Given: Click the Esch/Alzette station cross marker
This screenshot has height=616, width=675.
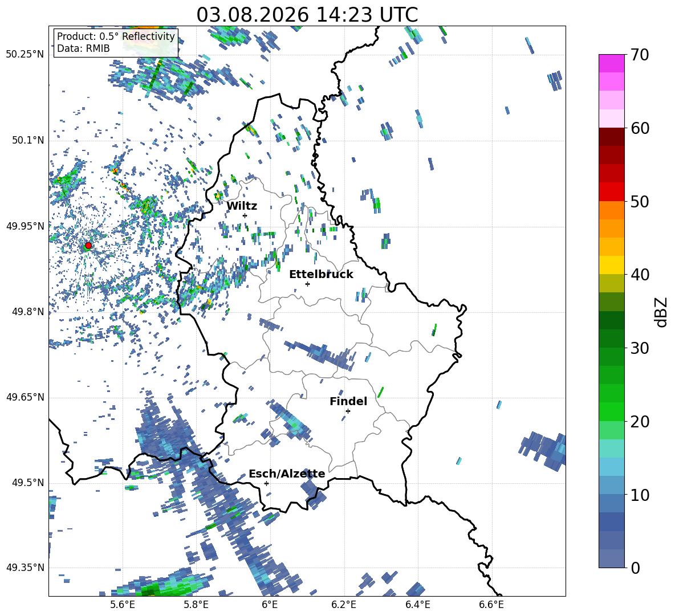Looking at the screenshot, I should coord(266,483).
